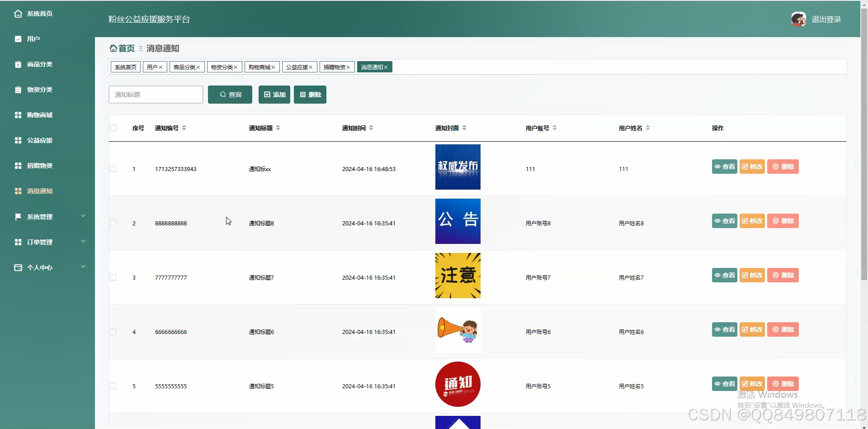Open the 权威发布 cover thumbnail
This screenshot has width=868, height=429.
pos(458,167)
